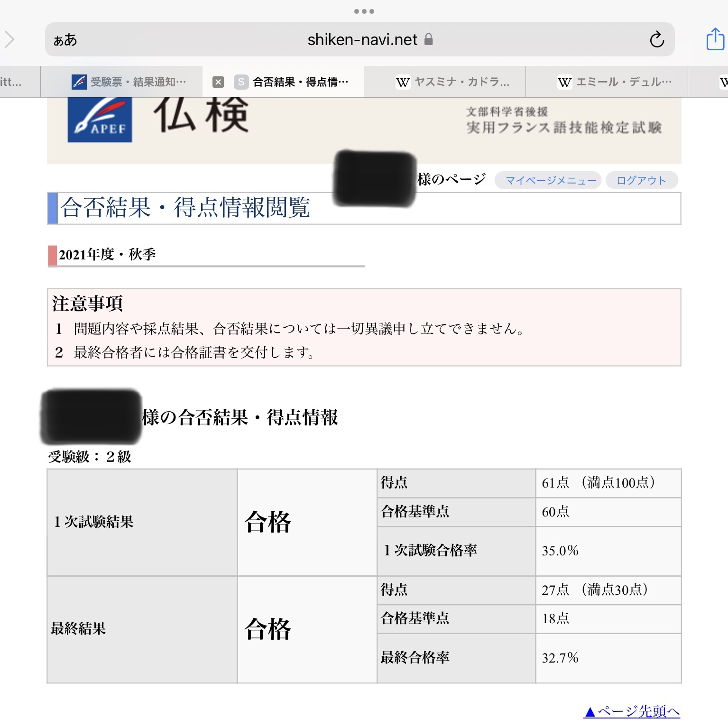Click the 最終合格率 label

coord(415,657)
